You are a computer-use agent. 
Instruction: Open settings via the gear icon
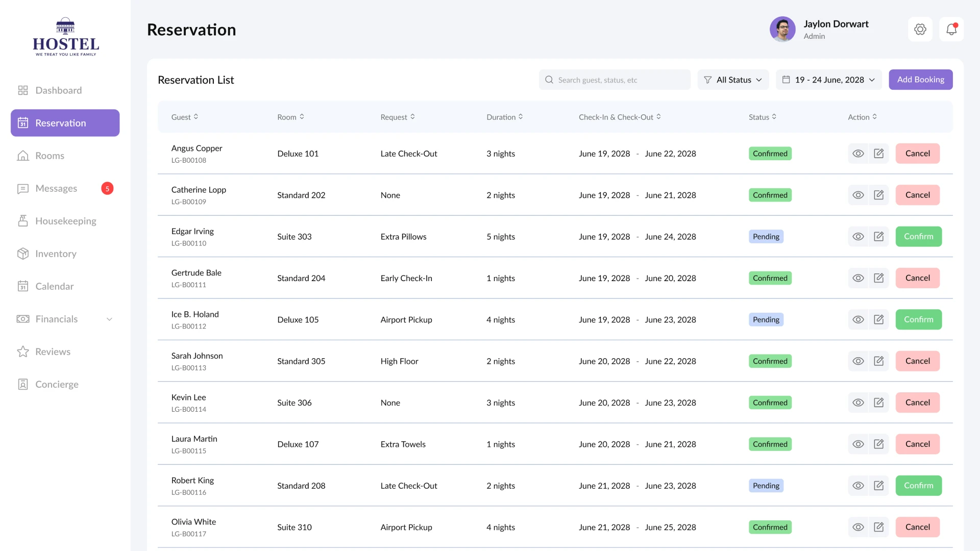[x=920, y=29]
